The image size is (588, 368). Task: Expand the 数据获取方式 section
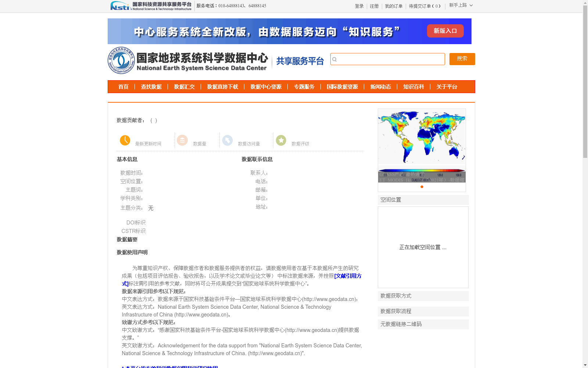point(423,296)
